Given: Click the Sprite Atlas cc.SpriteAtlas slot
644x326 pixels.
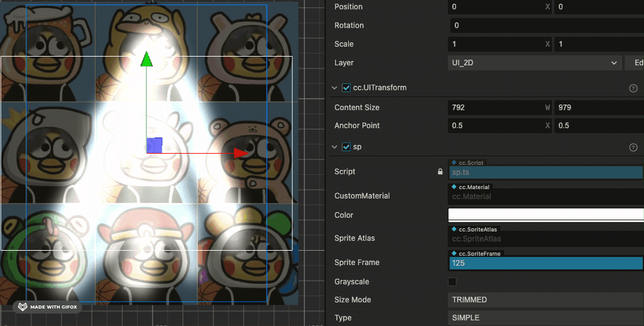Looking at the screenshot, I should point(546,239).
